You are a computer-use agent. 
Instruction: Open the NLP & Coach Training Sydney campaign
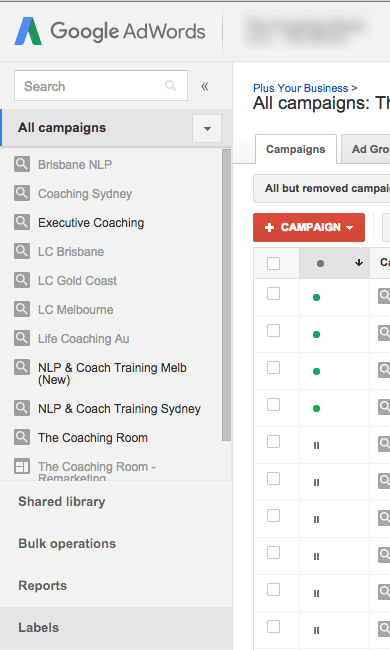(x=119, y=409)
